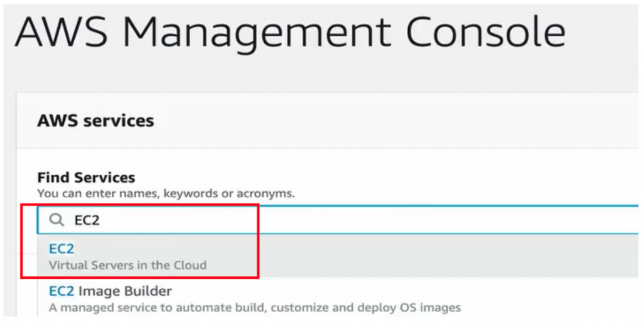Click the blue 'EC2' in the Image Builder suggestion

pos(62,291)
